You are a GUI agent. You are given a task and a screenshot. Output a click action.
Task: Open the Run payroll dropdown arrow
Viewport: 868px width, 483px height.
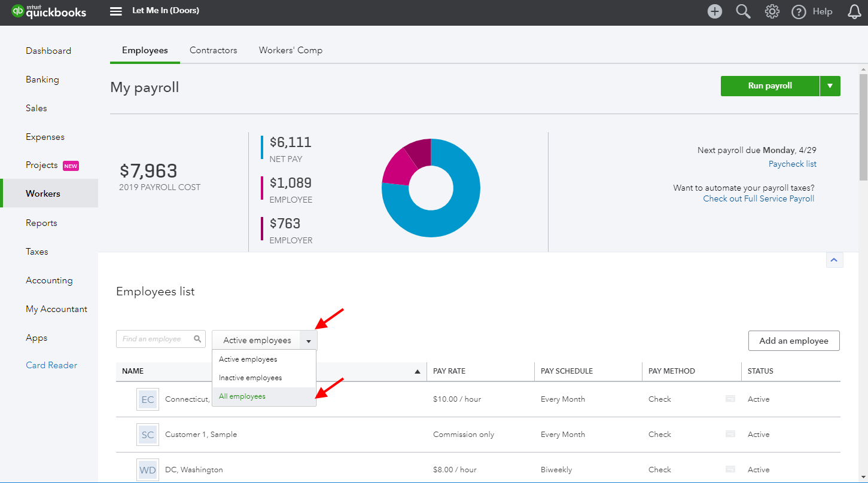[830, 86]
